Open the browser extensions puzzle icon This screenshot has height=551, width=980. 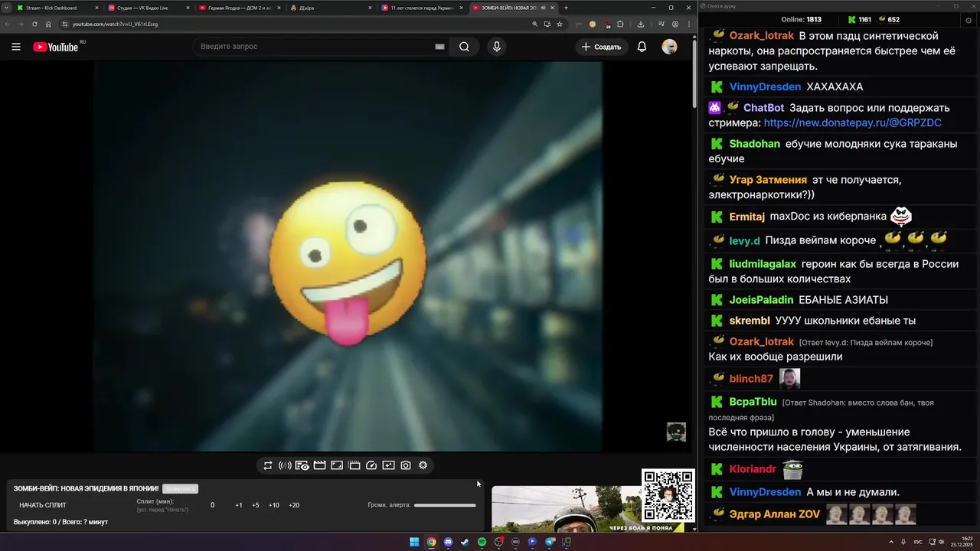click(x=620, y=24)
